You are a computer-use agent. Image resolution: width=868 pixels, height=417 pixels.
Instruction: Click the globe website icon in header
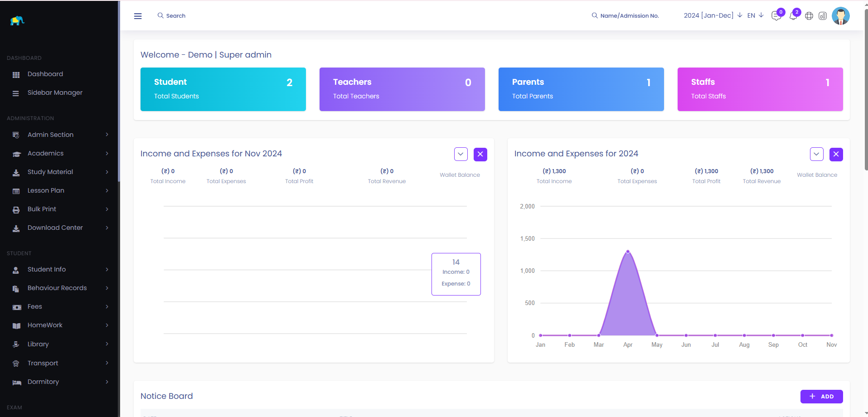click(809, 16)
